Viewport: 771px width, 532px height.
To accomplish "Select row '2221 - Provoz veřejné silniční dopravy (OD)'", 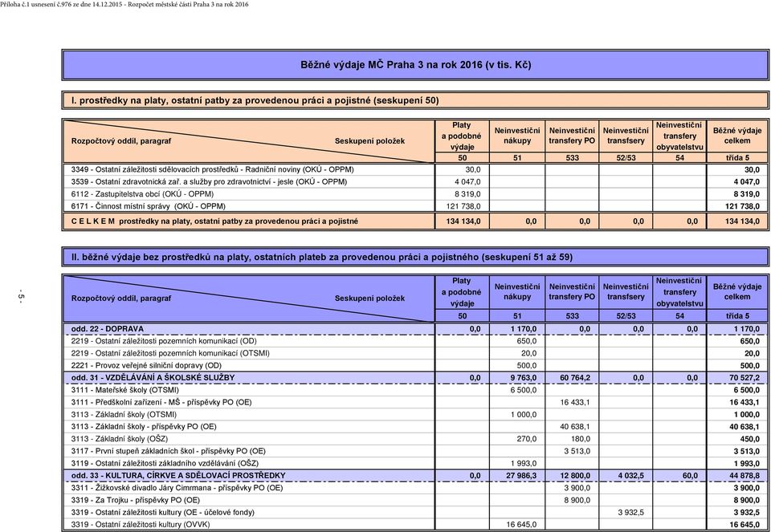I will [x=415, y=365].
